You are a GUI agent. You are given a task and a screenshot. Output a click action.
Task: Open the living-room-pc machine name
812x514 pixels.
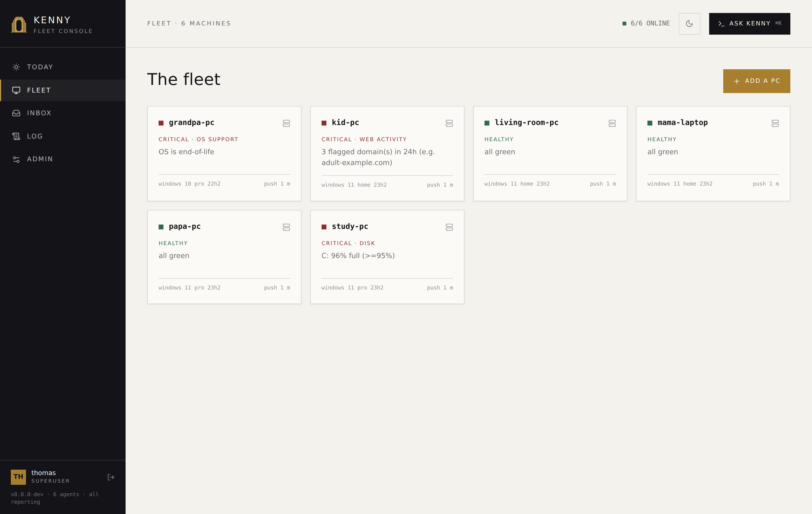(526, 123)
